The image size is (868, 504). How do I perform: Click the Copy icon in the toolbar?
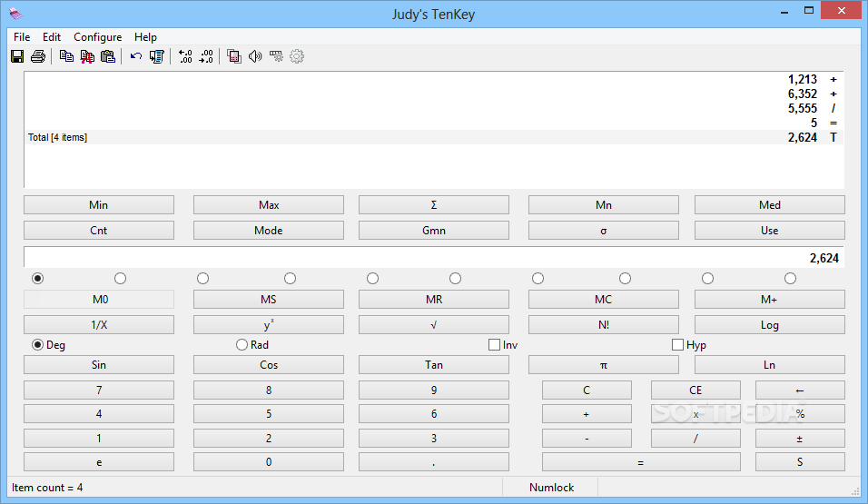click(x=66, y=56)
